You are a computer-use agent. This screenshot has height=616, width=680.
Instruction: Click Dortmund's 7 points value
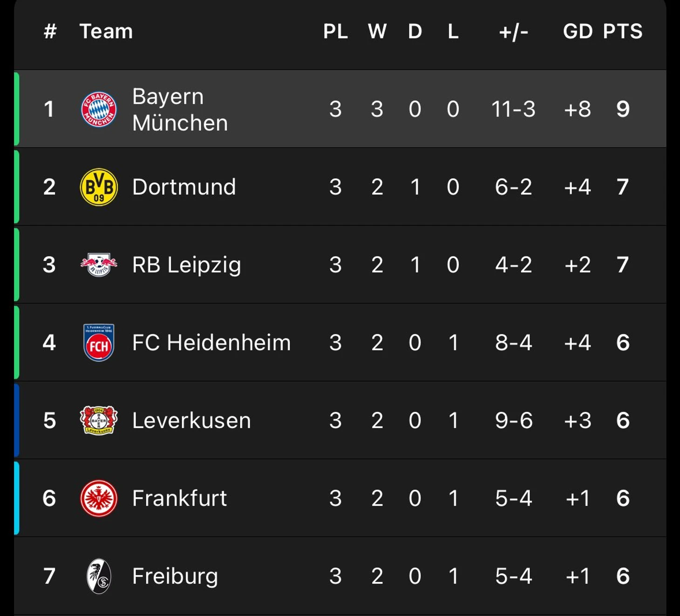click(623, 187)
